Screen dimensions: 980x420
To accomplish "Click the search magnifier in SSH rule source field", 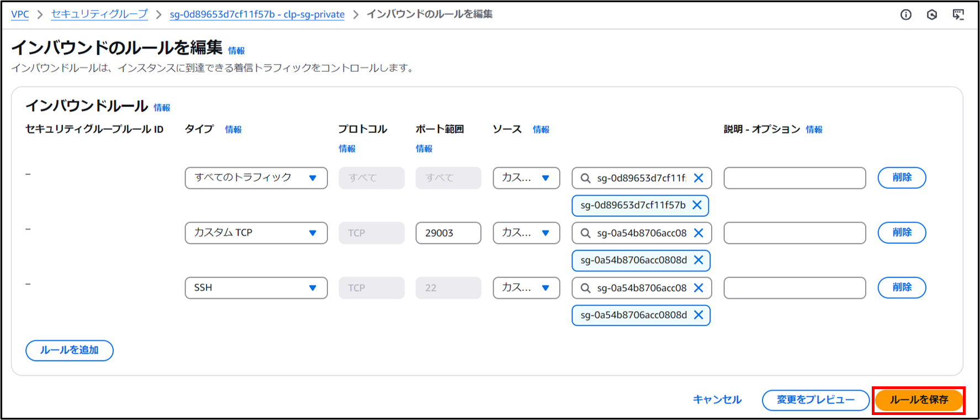I will point(585,288).
